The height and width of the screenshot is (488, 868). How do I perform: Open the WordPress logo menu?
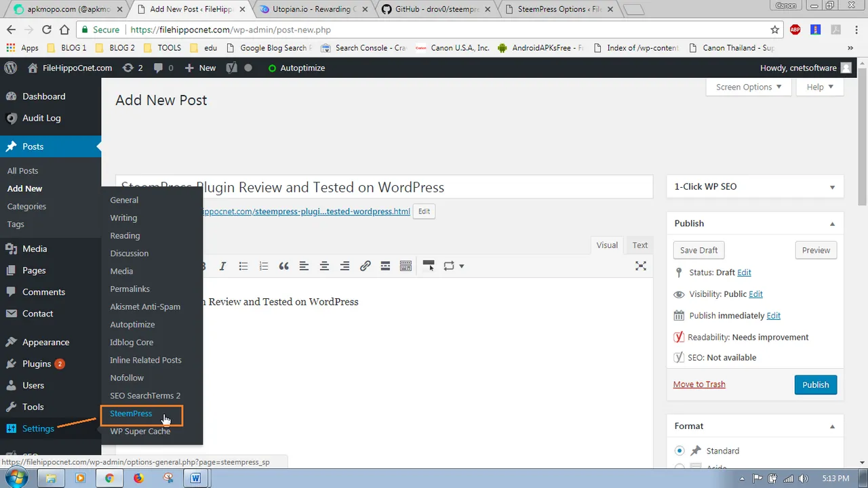tap(11, 68)
